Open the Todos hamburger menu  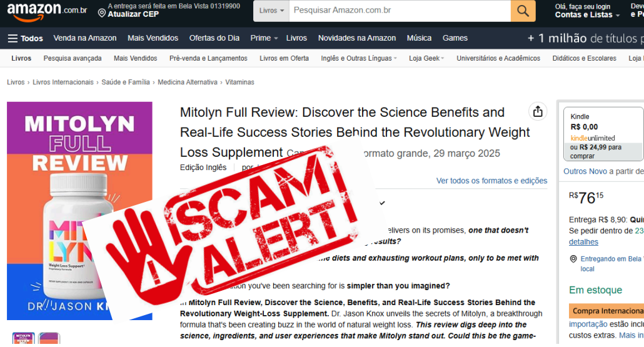25,38
